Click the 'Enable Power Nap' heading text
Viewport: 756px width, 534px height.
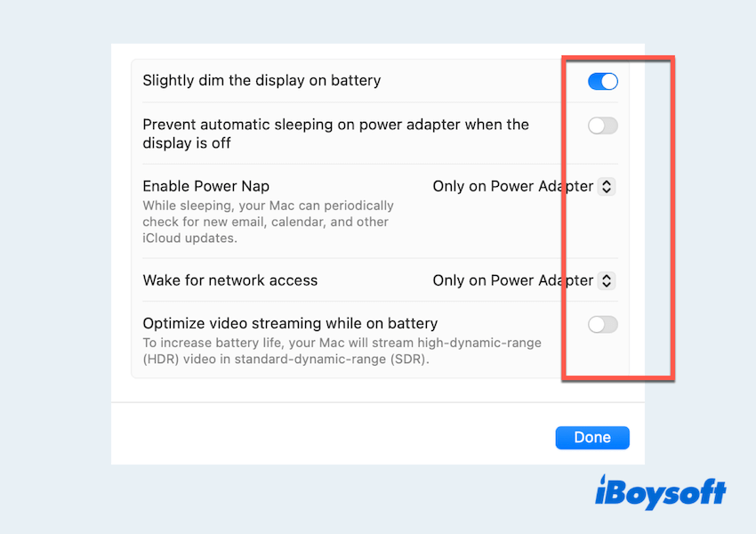pos(205,186)
